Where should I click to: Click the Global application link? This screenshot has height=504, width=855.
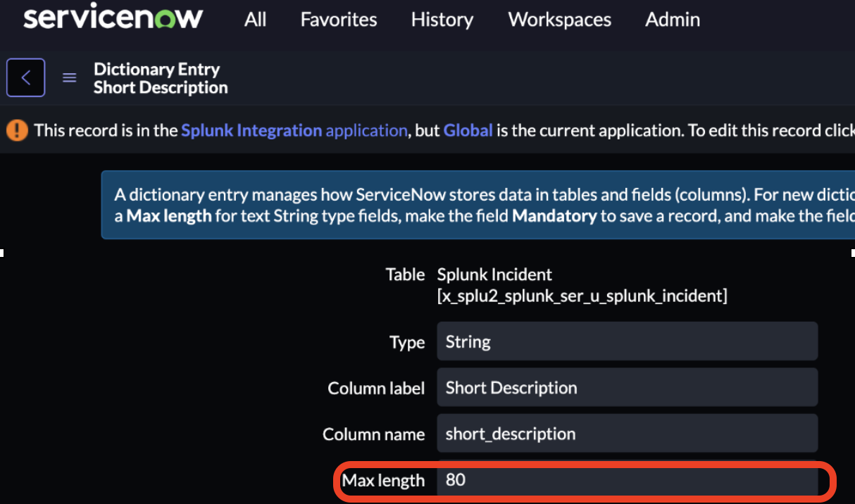tap(468, 130)
